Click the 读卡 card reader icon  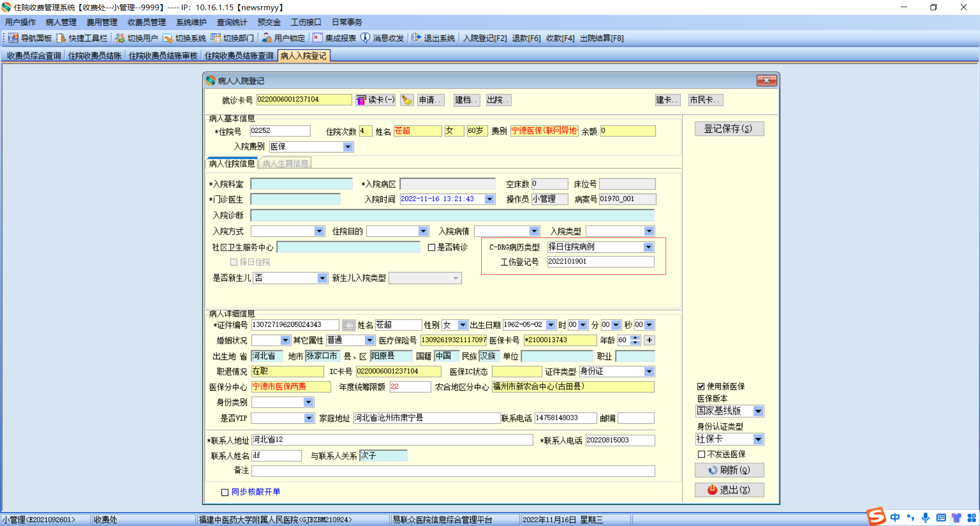click(x=361, y=100)
